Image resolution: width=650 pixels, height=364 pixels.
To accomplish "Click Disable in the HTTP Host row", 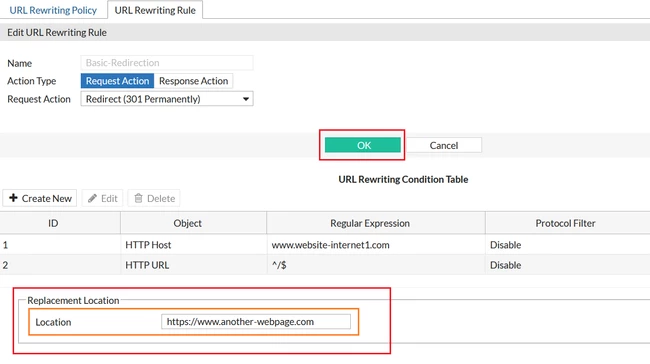I will pos(505,245).
